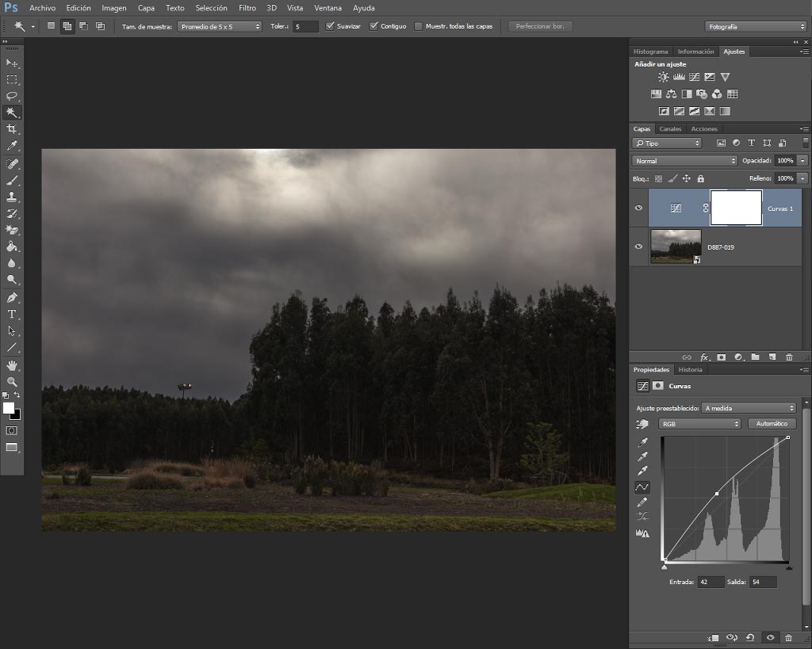Select the Crop tool
Image resolution: width=812 pixels, height=649 pixels.
11,129
